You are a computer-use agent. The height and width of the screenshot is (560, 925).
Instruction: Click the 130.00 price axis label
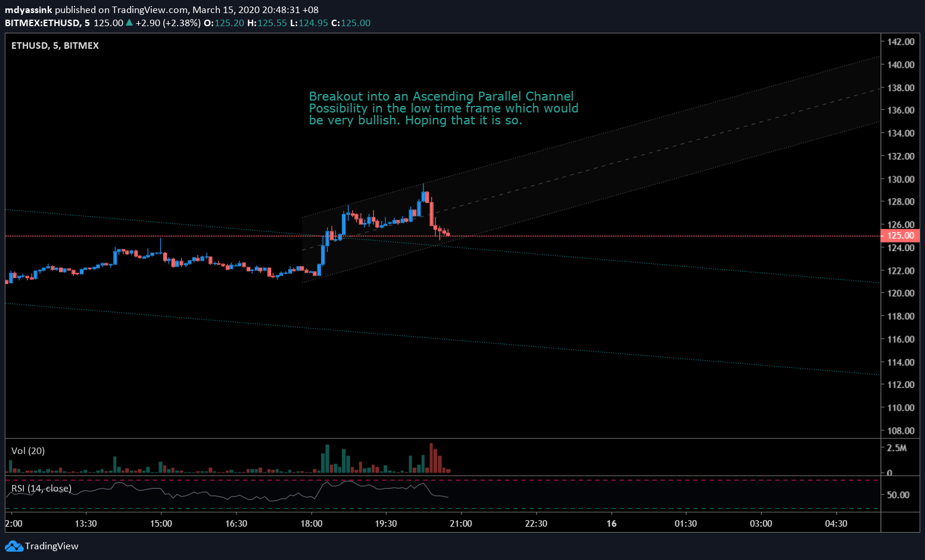coord(901,179)
